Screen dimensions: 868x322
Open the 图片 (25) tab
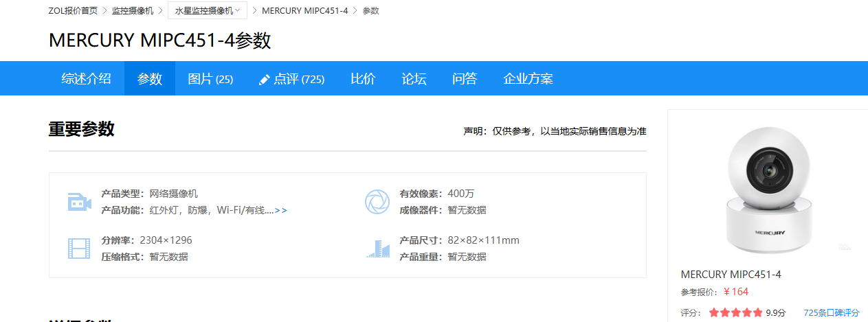pos(210,78)
